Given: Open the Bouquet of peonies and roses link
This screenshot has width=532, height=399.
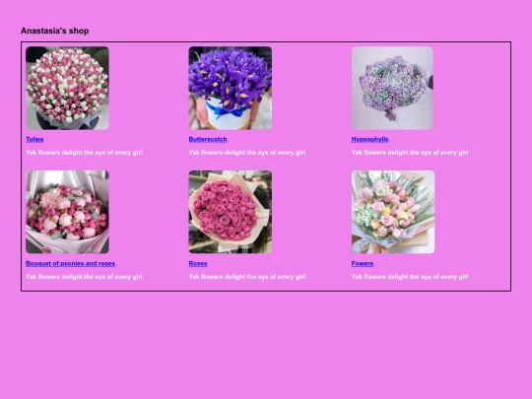Looking at the screenshot, I should pos(70,263).
